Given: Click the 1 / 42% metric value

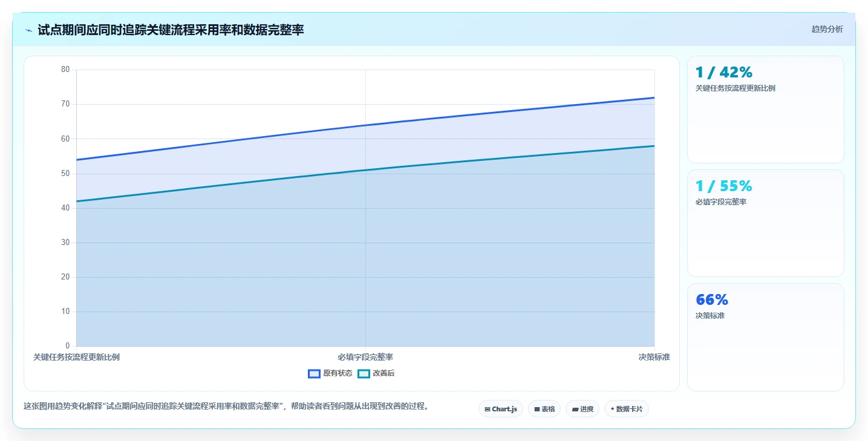Looking at the screenshot, I should (x=724, y=73).
